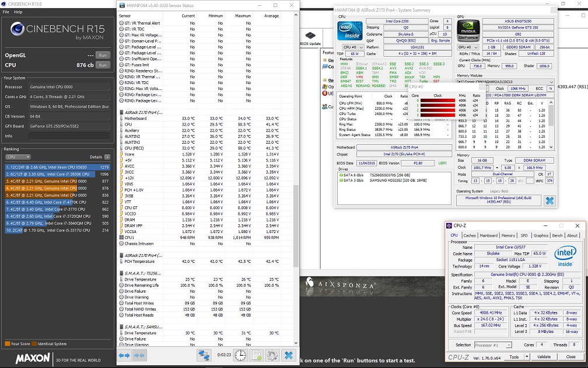Click the Cinebench Info input field
Viewport: 588px width, 368px height.
coord(69,136)
